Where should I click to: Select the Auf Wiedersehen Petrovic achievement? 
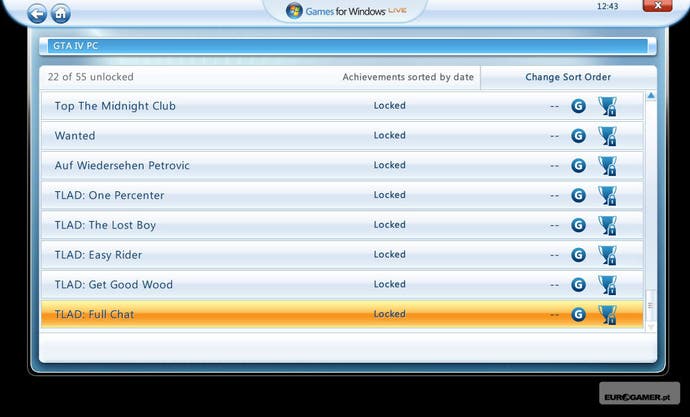click(x=342, y=165)
